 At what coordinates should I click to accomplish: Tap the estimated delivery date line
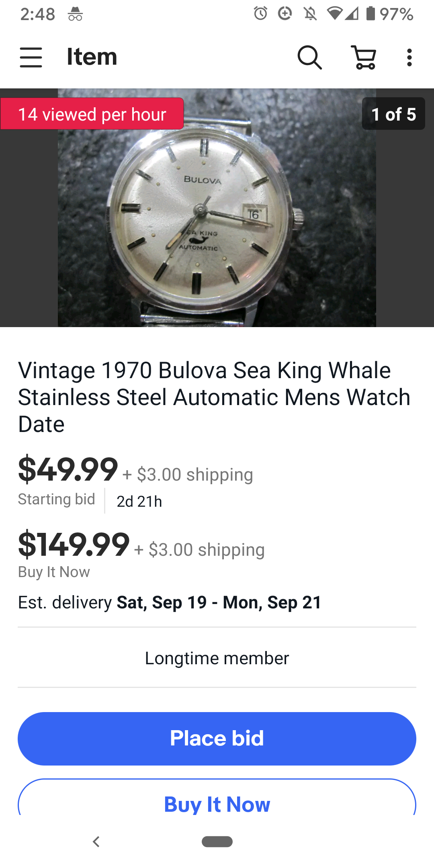pyautogui.click(x=170, y=602)
